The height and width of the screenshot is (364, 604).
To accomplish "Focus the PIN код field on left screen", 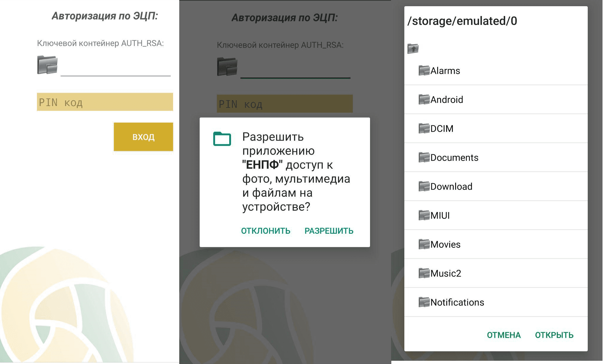I will point(105,102).
